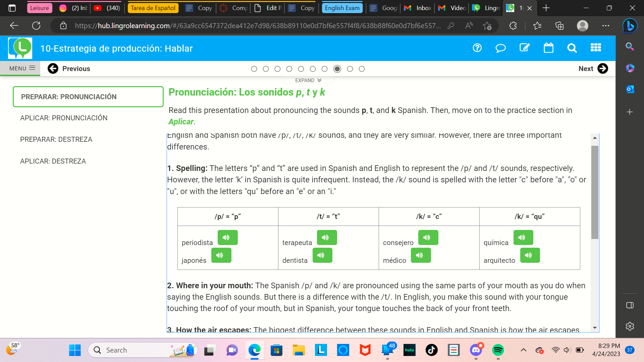Select the third page indicator dot

(x=277, y=69)
